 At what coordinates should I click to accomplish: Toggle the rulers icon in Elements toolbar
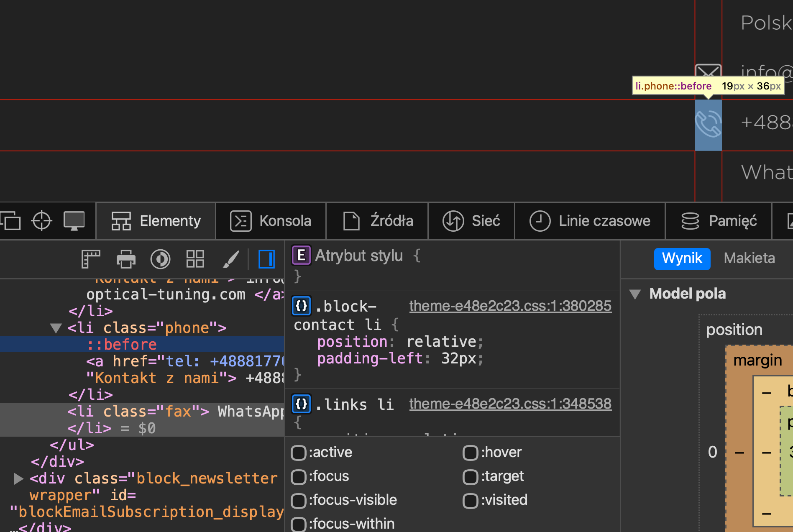[x=90, y=259]
